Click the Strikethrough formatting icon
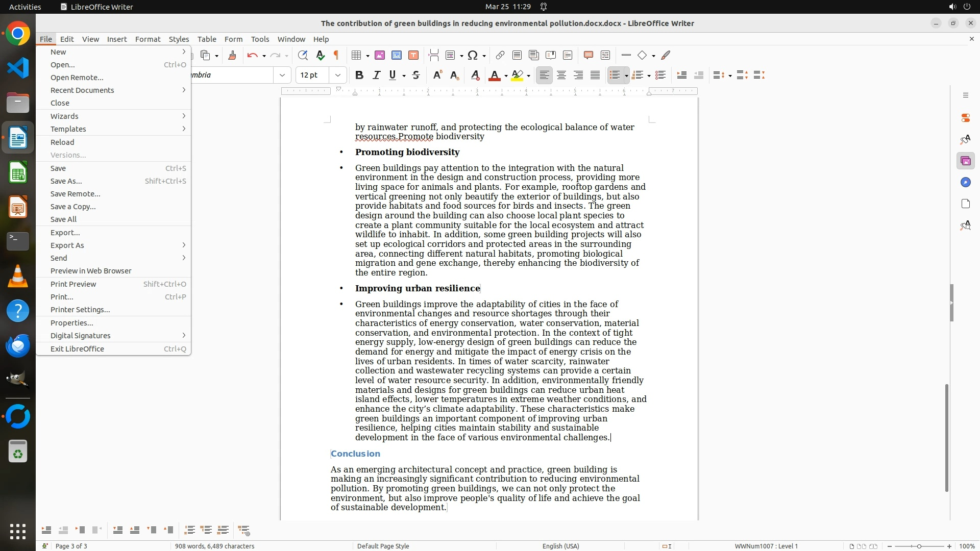 click(416, 76)
